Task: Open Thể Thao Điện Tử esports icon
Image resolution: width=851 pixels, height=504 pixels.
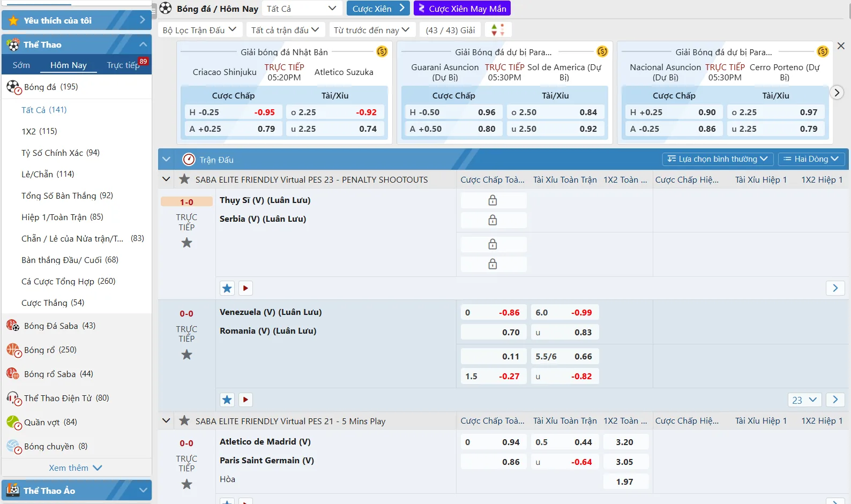Action: click(x=13, y=398)
